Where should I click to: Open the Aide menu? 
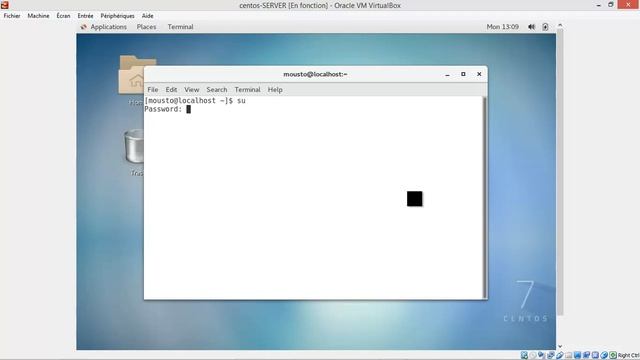pyautogui.click(x=147, y=16)
